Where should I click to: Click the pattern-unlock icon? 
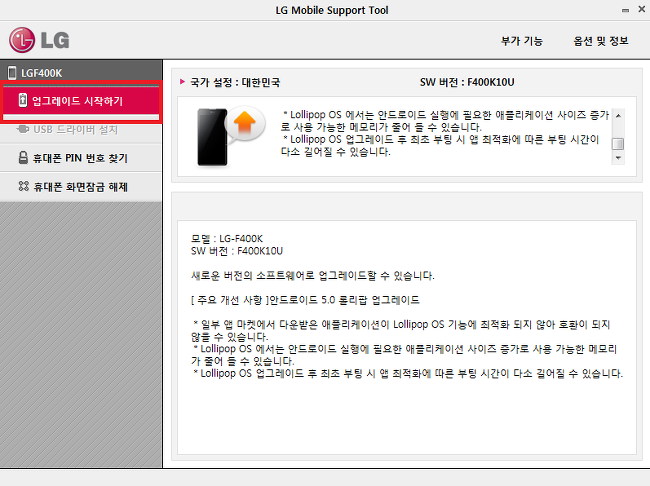click(24, 186)
